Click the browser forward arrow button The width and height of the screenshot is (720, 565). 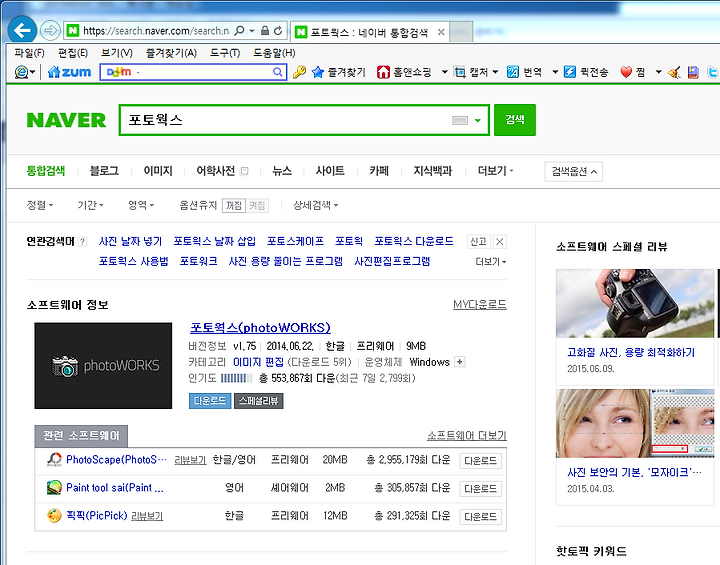point(50,31)
